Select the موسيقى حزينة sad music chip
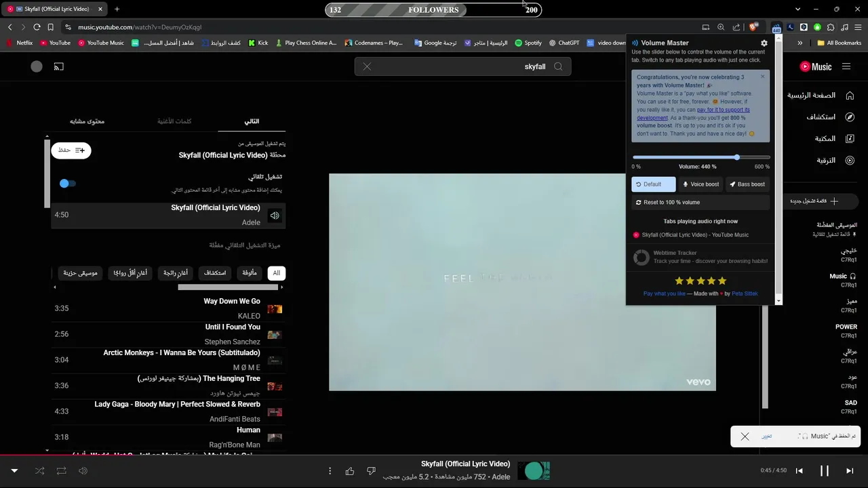This screenshot has height=488, width=868. [x=81, y=273]
